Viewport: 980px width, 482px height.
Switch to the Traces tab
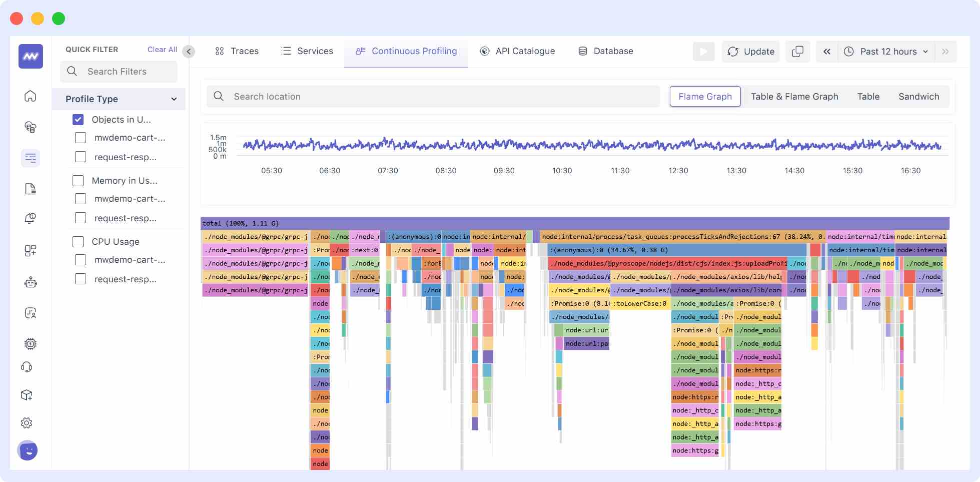click(237, 51)
